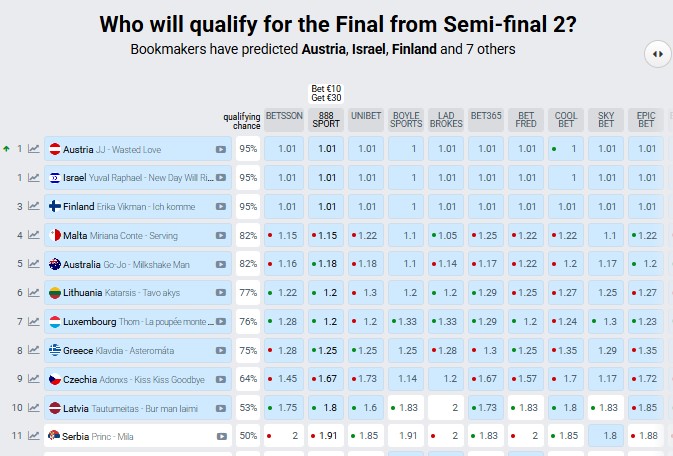Show Czechia's odds chart icon
The width and height of the screenshot is (673, 456).
tap(33, 379)
